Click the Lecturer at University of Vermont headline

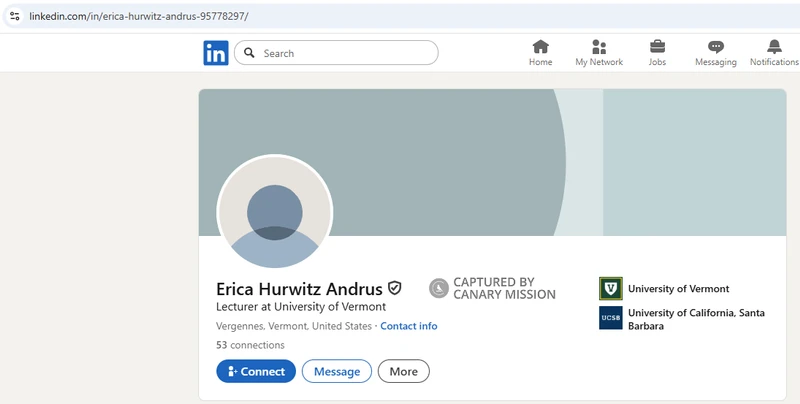301,307
